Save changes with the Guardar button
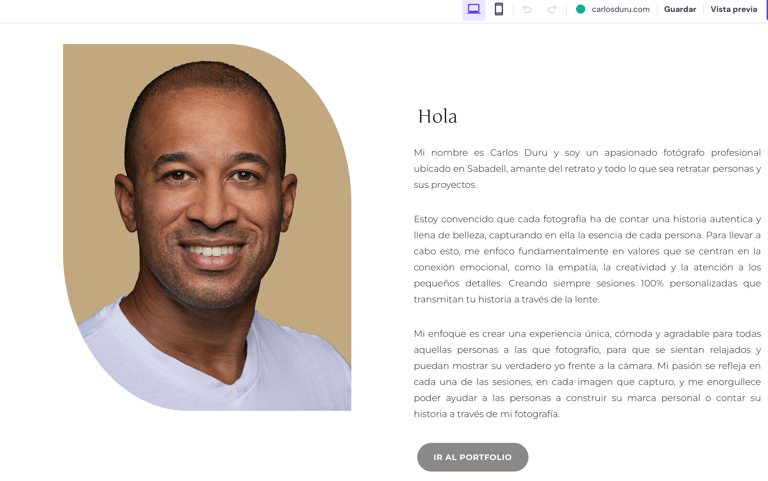 pyautogui.click(x=680, y=9)
